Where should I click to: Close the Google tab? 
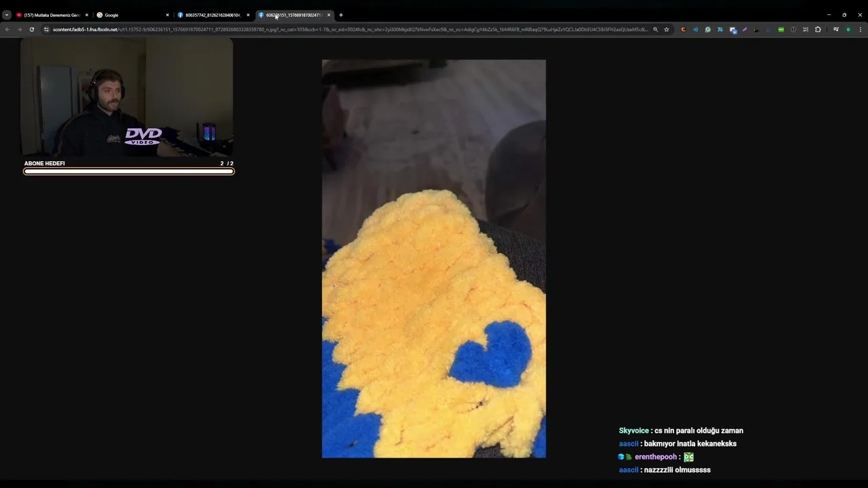pos(167,15)
